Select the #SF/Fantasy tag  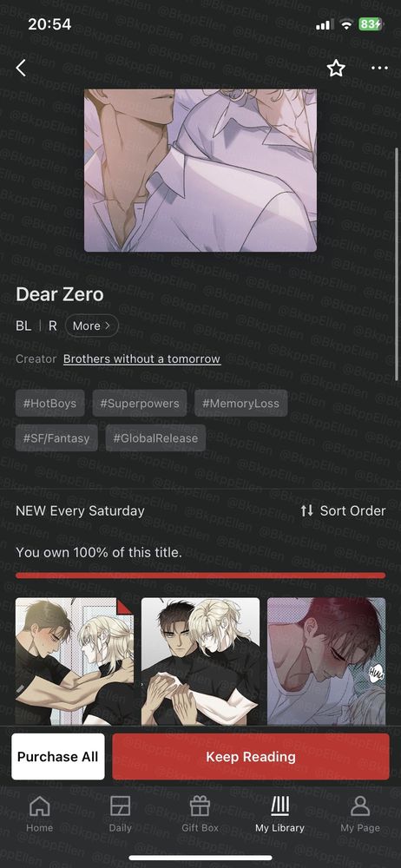click(x=56, y=437)
